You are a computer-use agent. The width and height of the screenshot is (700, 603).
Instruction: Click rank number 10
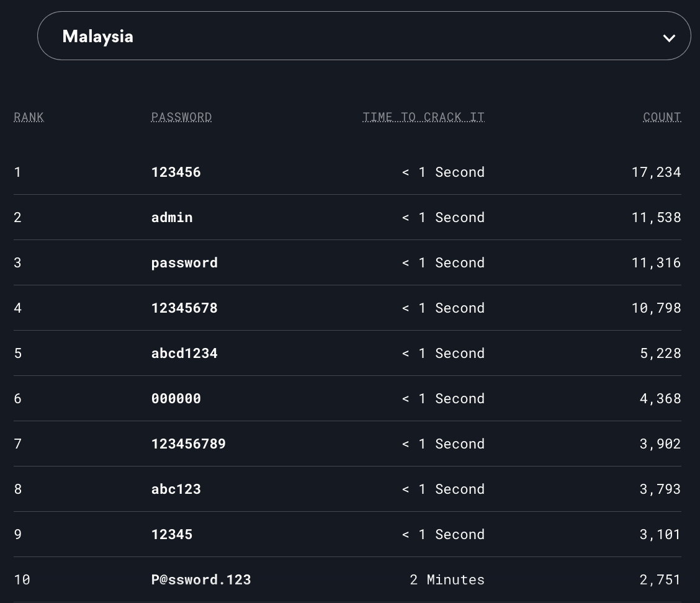pyautogui.click(x=22, y=579)
